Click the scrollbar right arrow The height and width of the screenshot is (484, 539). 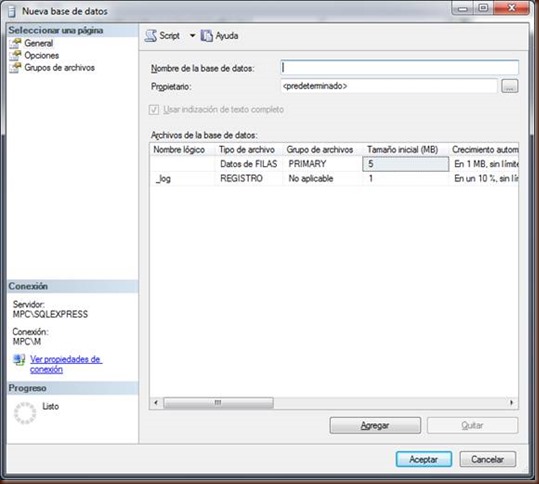(512, 403)
